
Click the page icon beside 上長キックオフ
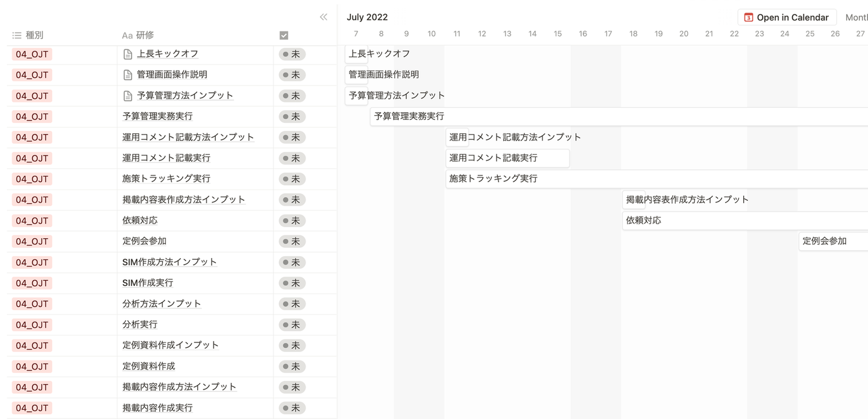coord(128,54)
